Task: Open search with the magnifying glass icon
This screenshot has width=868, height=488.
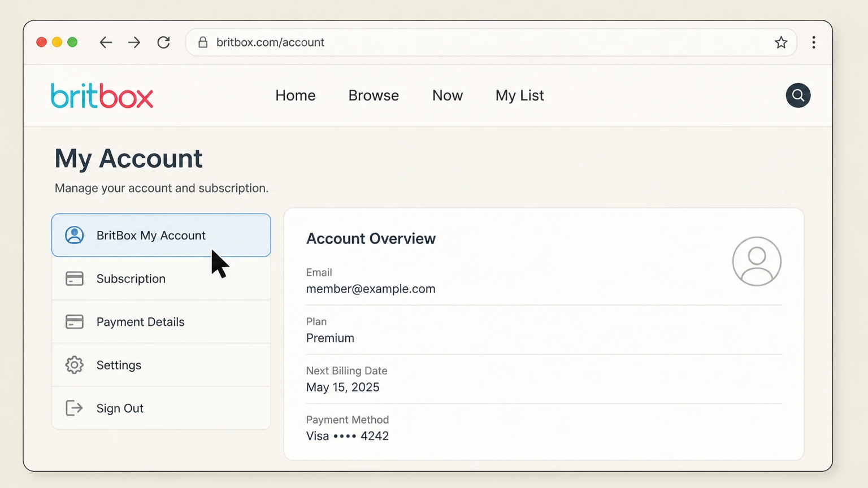Action: tap(798, 95)
